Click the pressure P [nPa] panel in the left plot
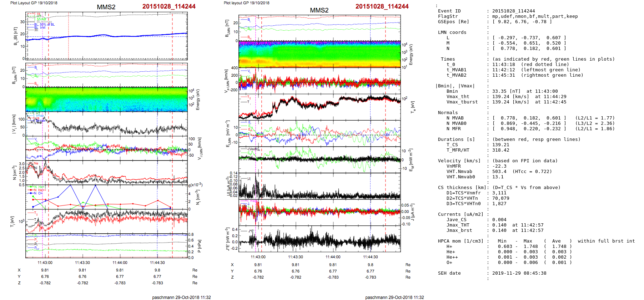This screenshot has height=300, width=644. 106,246
